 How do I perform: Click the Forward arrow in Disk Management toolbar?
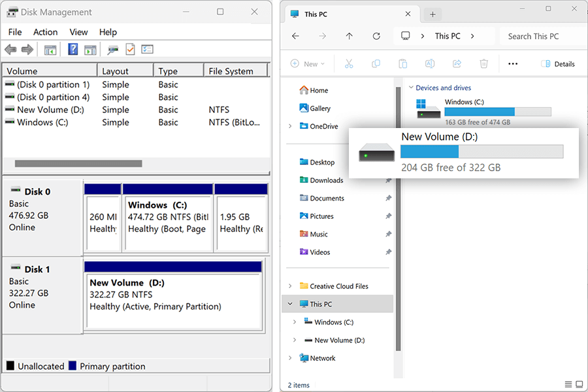tap(27, 49)
